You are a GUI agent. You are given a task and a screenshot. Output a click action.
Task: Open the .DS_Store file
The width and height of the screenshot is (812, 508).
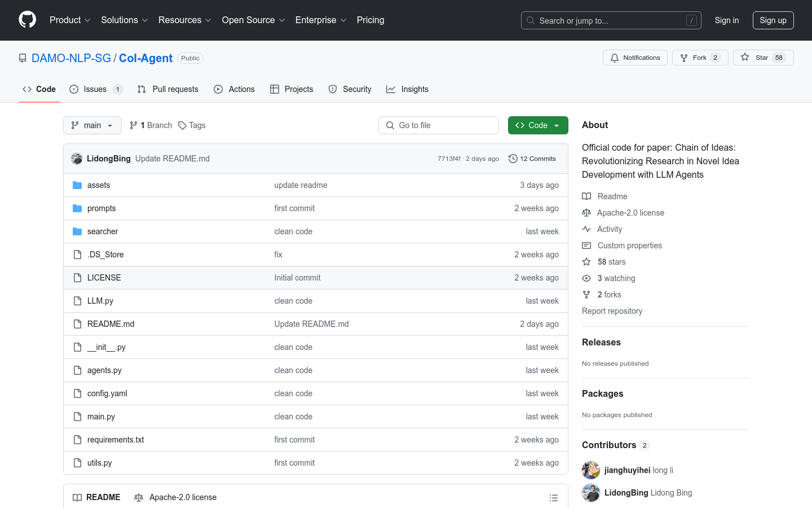[x=105, y=255]
